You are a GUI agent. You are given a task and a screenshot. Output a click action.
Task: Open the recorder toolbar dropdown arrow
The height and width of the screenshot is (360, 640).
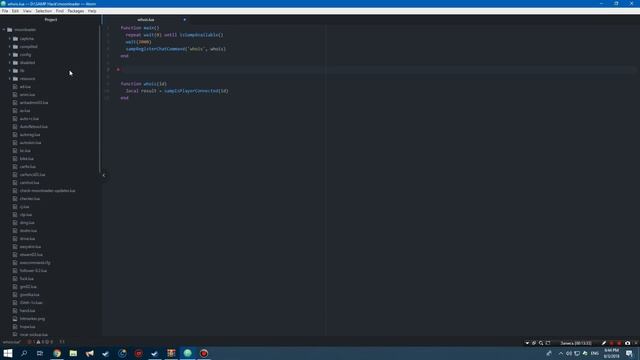click(x=527, y=343)
